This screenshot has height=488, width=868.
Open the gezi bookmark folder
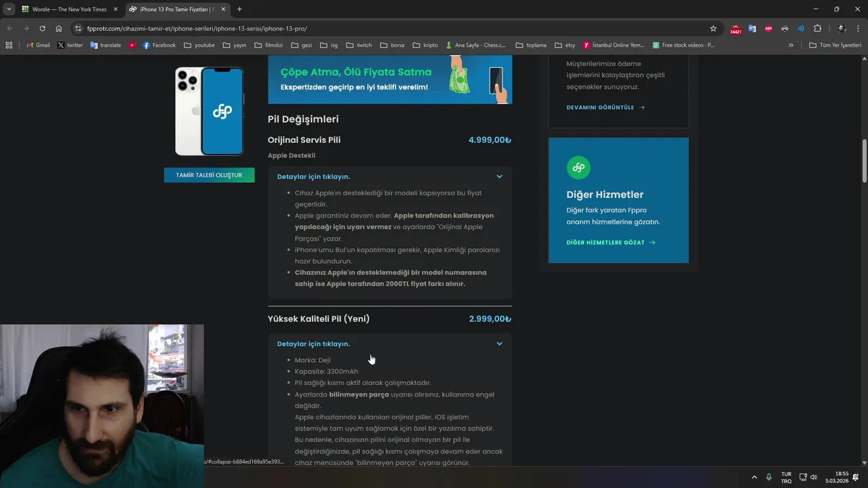click(301, 45)
